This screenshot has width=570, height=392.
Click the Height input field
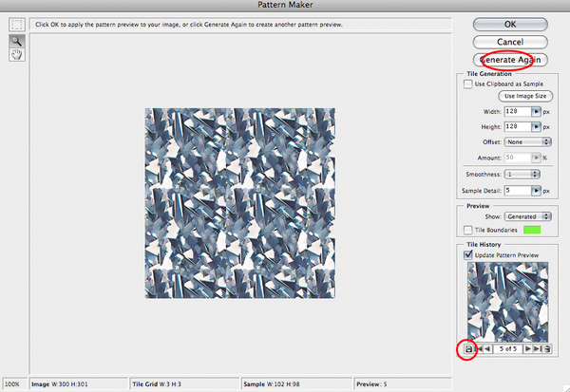click(518, 127)
